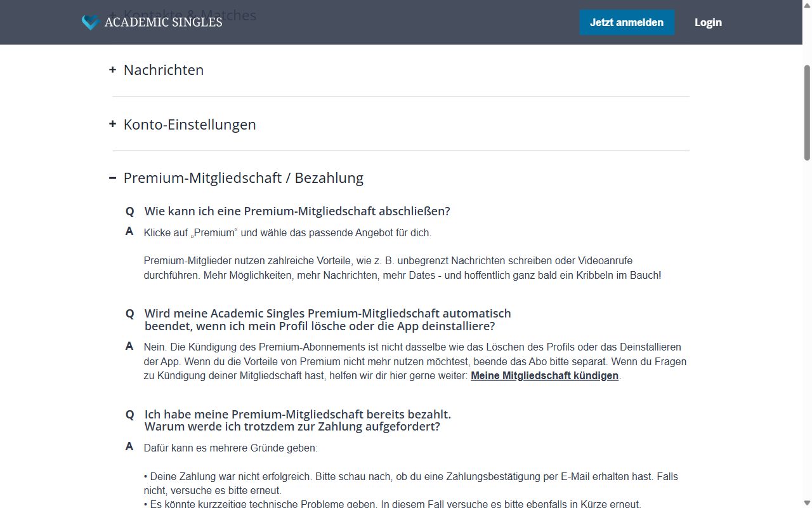Click answer text 'Klicke auf „Premium" und wähle'
Screen dimensions: 812x508
click(x=287, y=232)
